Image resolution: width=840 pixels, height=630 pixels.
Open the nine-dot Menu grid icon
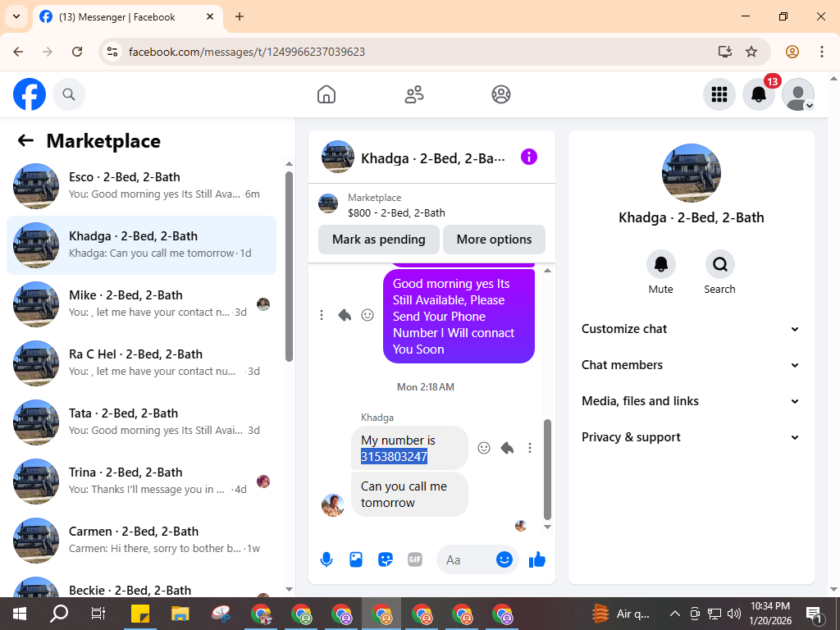[x=719, y=94]
